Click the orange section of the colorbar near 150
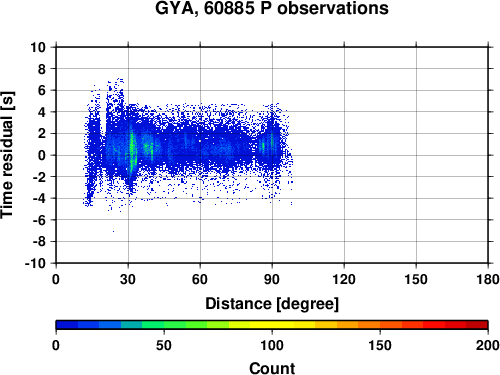 [380, 325]
